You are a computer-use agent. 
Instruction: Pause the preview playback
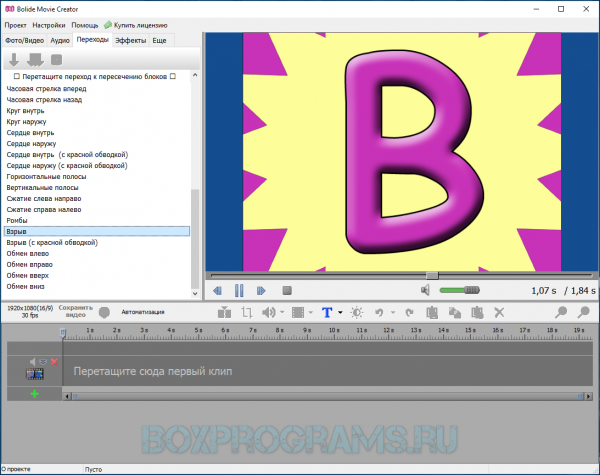click(x=239, y=291)
